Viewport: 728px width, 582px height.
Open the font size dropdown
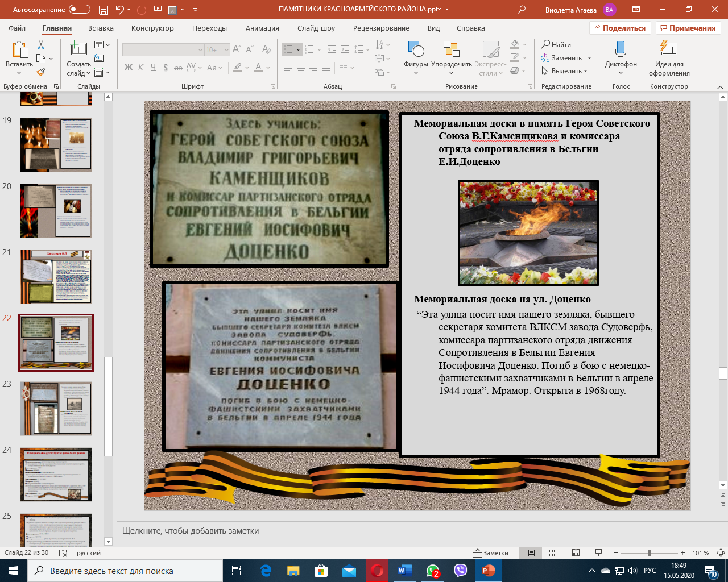click(226, 50)
